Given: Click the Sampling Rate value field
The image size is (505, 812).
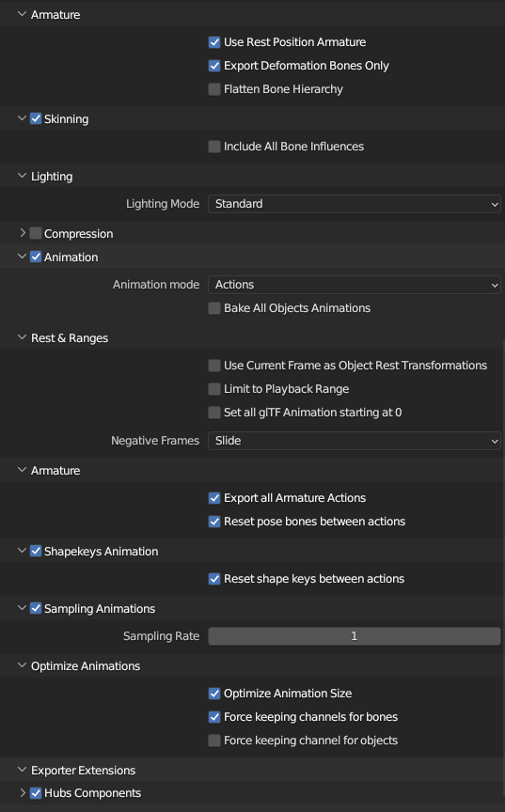Looking at the screenshot, I should click(355, 636).
